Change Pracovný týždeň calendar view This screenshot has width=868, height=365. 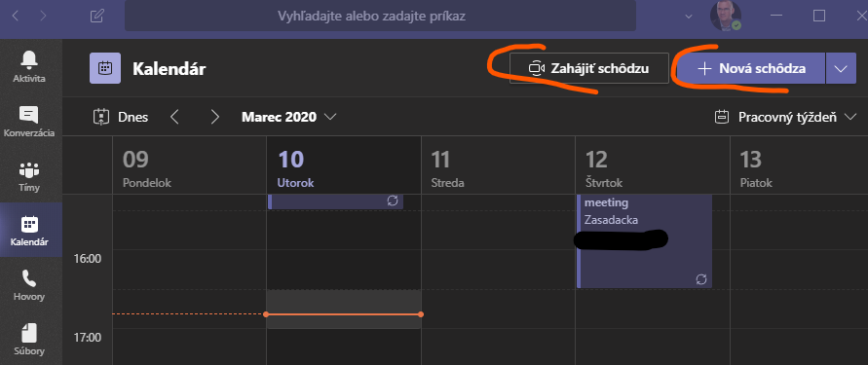click(x=785, y=117)
